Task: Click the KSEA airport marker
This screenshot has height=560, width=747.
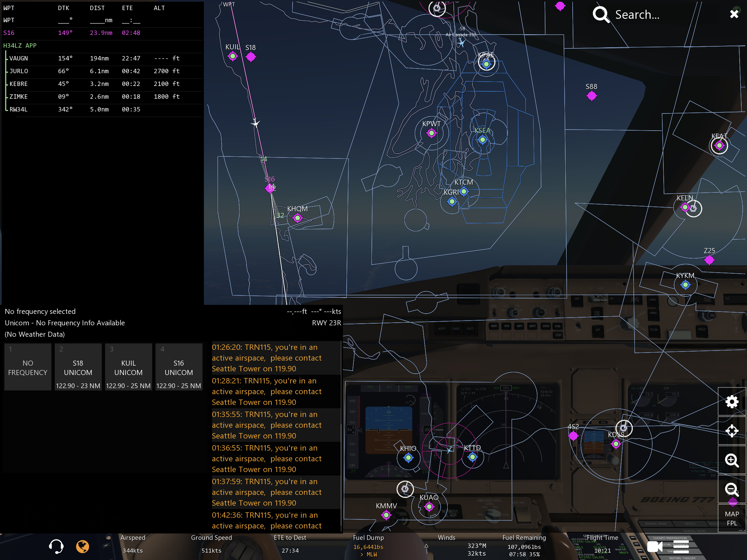Action: click(x=482, y=139)
